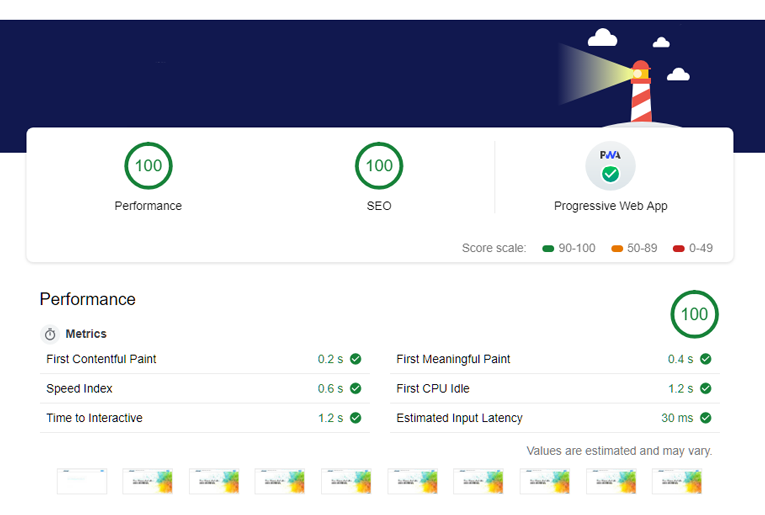765x515 pixels.
Task: Click the green 90-100 score scale swatch
Action: click(x=547, y=248)
